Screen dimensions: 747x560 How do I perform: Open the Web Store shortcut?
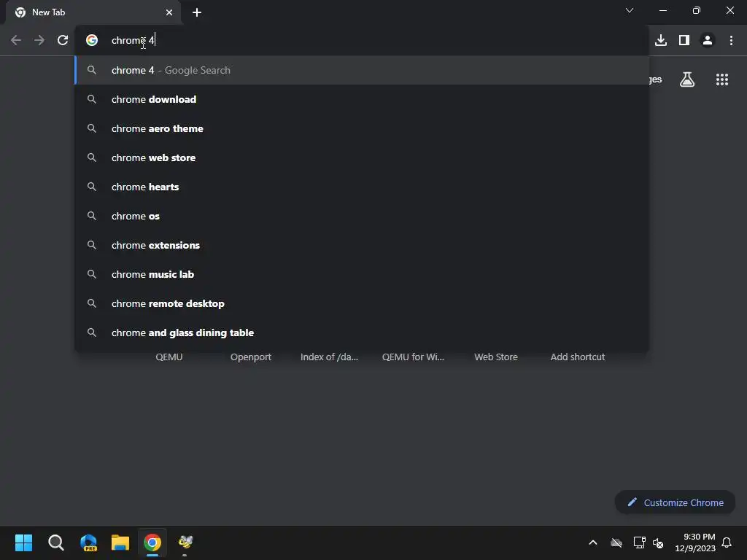496,357
